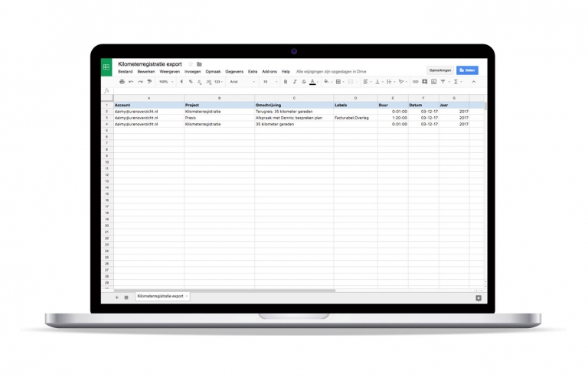Open the Bestand menu
588x377 pixels.
126,72
